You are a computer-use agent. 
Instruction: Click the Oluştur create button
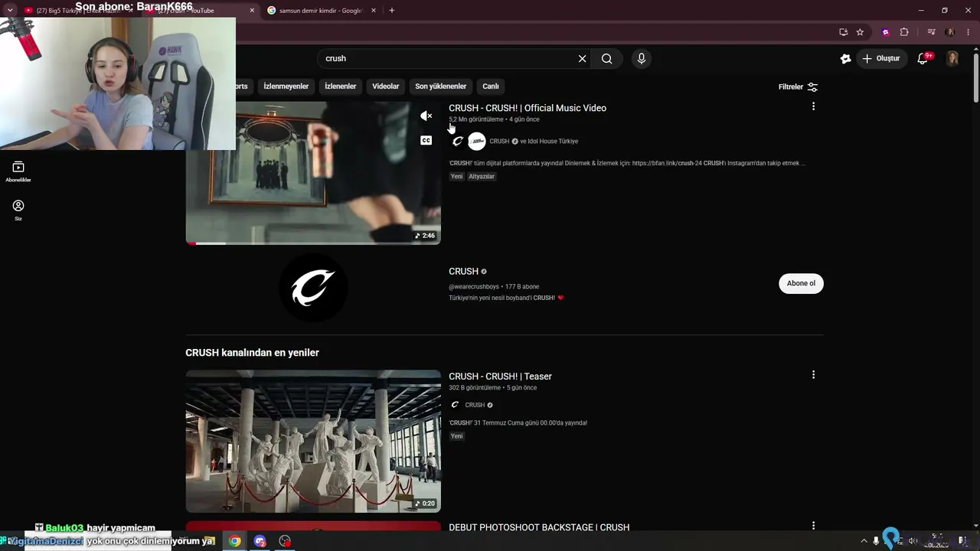(881, 58)
